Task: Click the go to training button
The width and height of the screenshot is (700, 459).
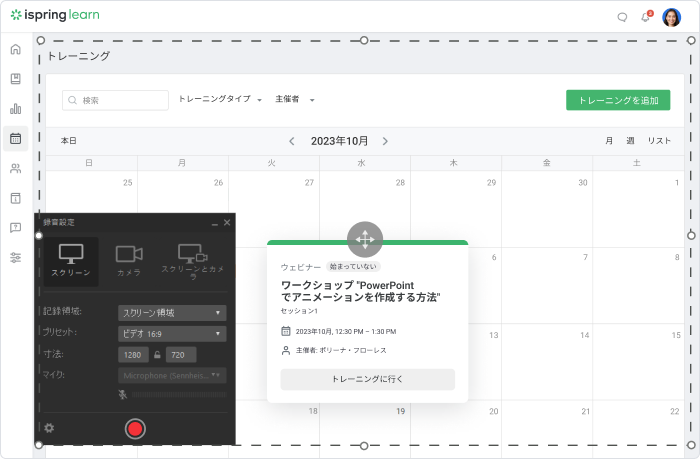Action: coord(367,379)
